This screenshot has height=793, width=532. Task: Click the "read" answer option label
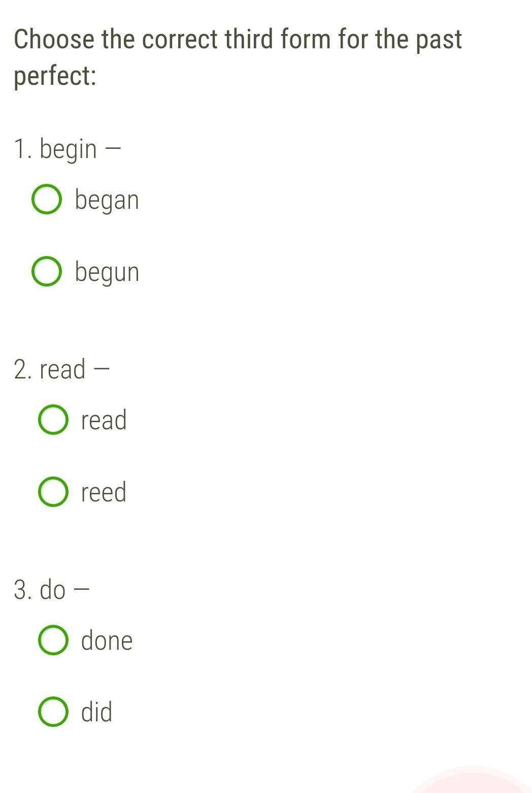point(104,420)
